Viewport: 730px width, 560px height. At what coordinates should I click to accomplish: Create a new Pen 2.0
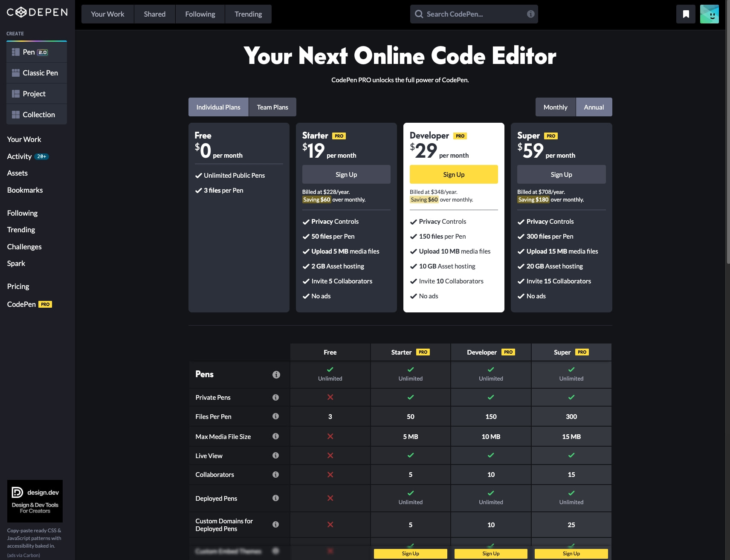37,52
